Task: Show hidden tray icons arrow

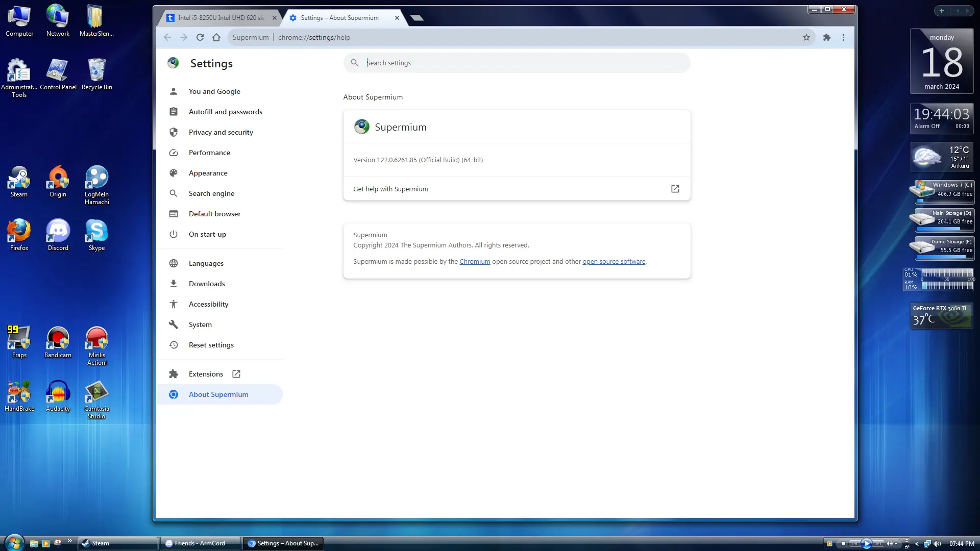Action: (917, 543)
